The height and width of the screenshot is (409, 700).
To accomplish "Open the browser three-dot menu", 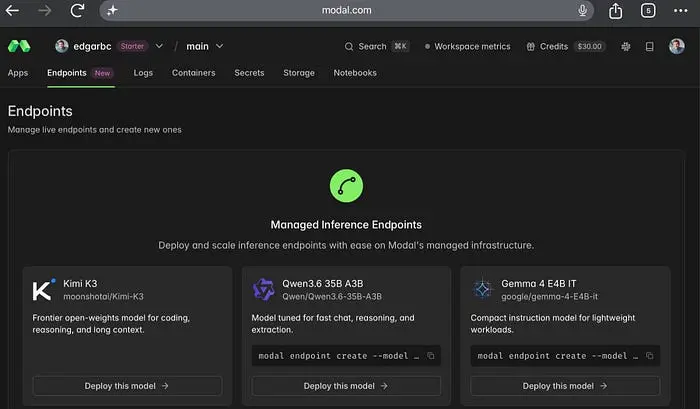I will click(680, 10).
